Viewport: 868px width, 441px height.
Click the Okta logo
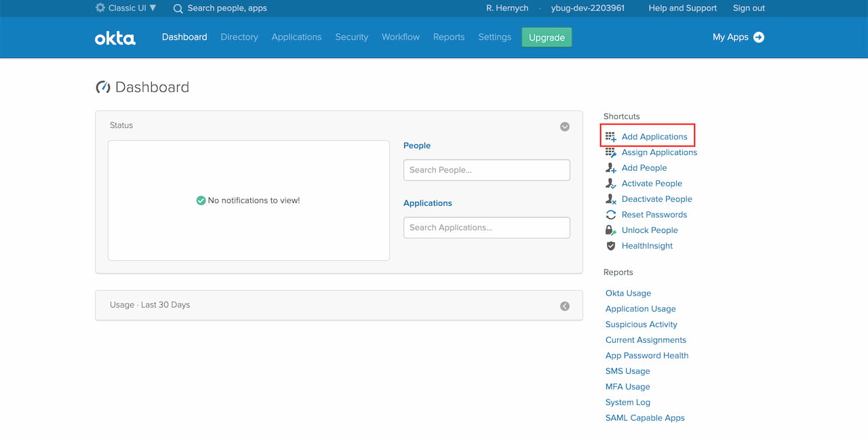click(x=115, y=38)
